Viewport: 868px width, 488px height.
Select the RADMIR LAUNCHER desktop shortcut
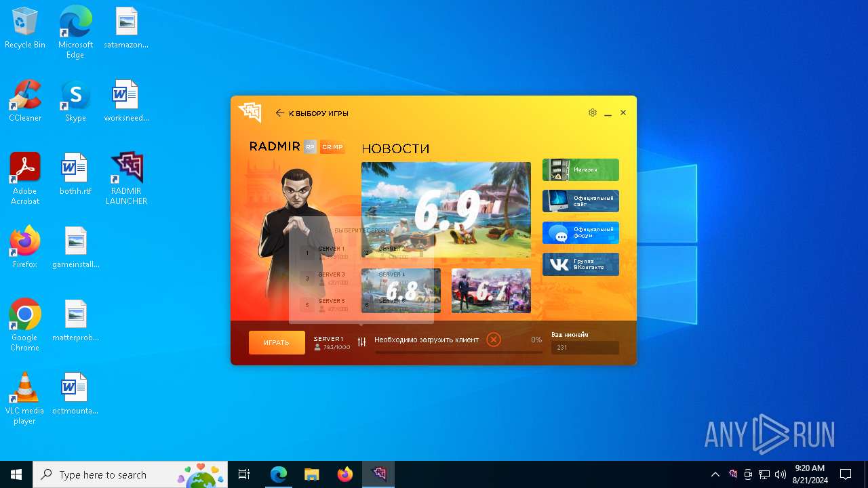[x=126, y=179]
